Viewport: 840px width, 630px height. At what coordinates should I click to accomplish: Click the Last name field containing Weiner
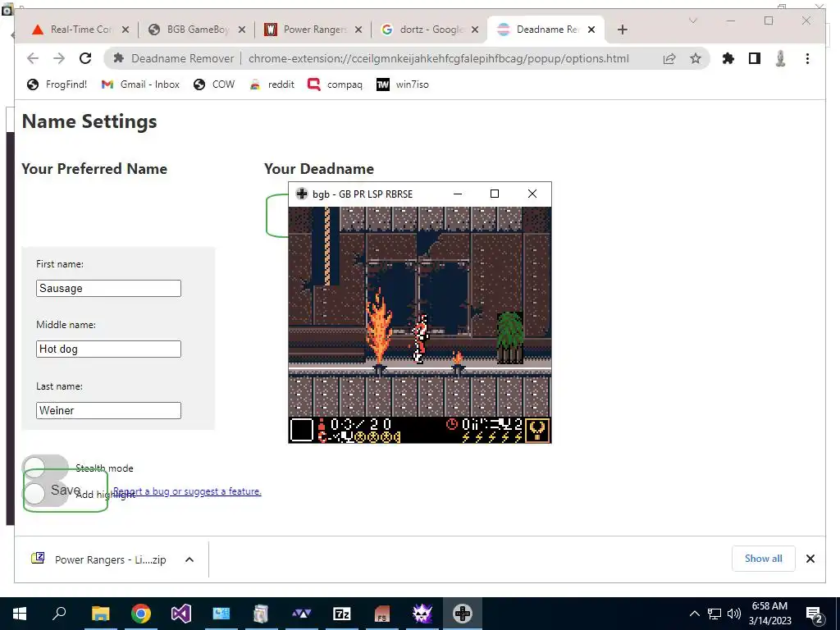(x=109, y=410)
